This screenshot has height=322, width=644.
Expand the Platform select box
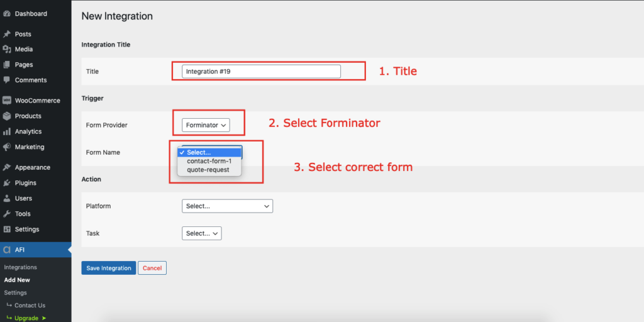coord(227,206)
